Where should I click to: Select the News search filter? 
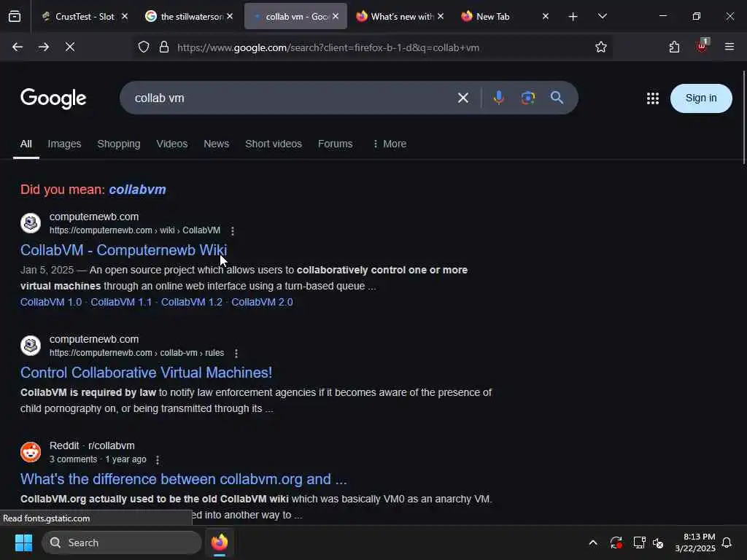coord(216,144)
